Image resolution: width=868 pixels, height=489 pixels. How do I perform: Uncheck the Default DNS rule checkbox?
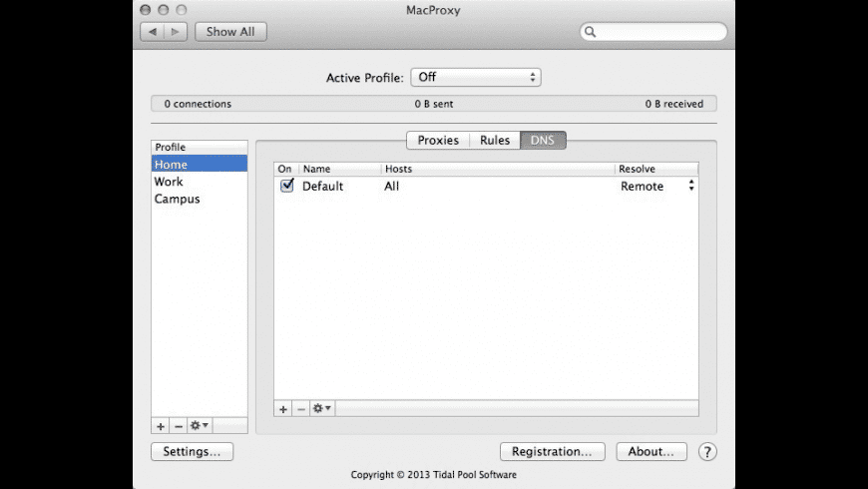click(286, 186)
